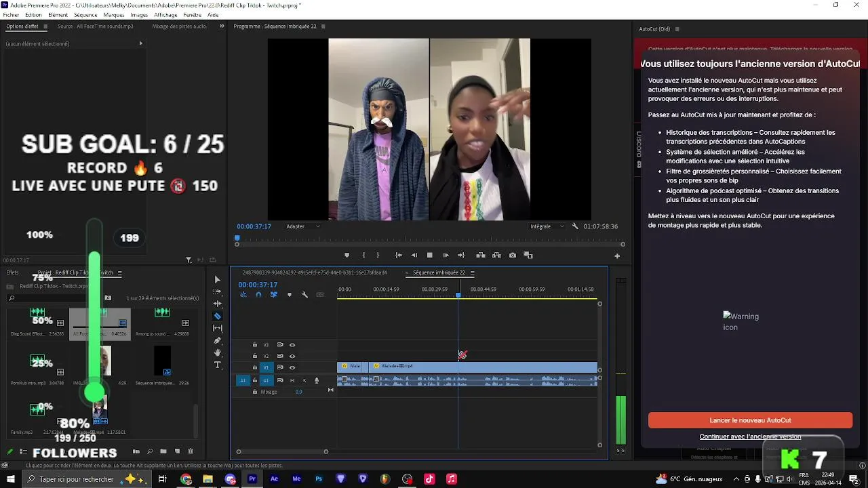Click timeline horizontal zoom scrollbar

click(282, 451)
